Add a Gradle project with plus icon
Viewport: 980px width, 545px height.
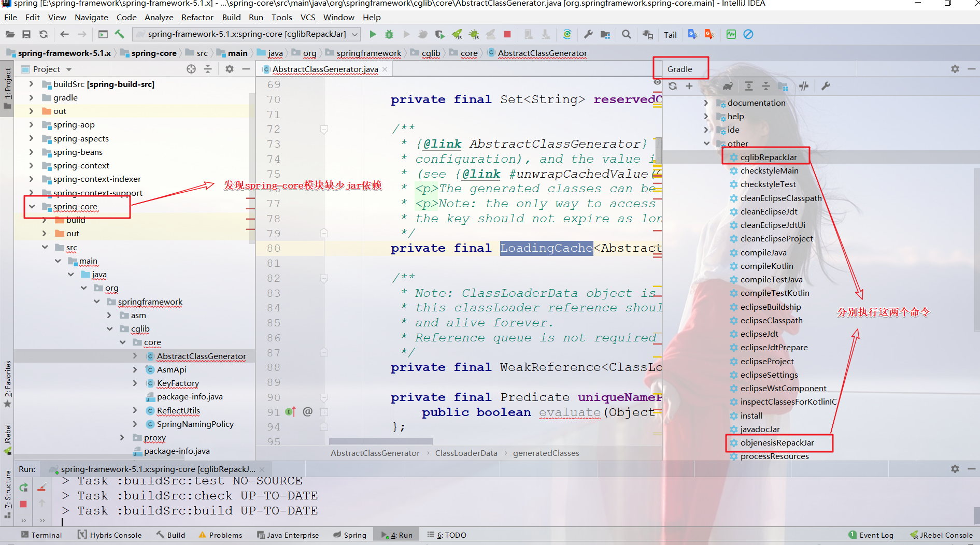pyautogui.click(x=689, y=86)
